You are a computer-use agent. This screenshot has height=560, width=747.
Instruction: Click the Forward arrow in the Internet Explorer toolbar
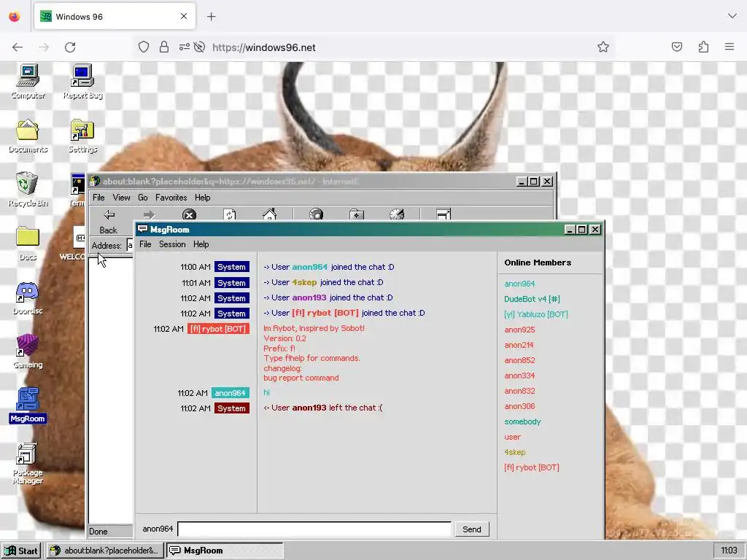(149, 215)
